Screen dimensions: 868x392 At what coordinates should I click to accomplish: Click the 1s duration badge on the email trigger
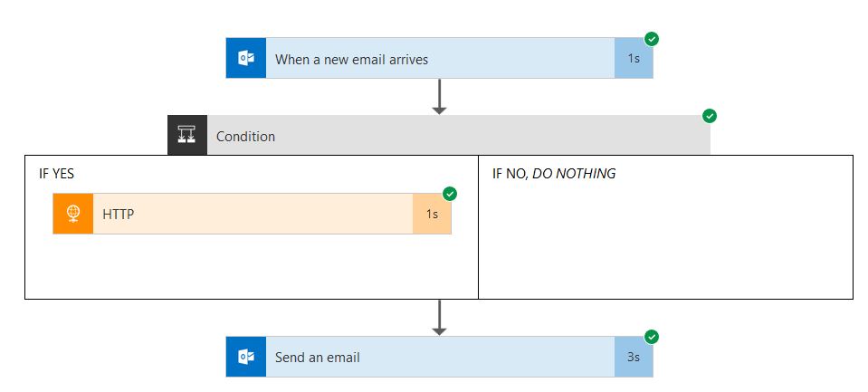tap(634, 59)
